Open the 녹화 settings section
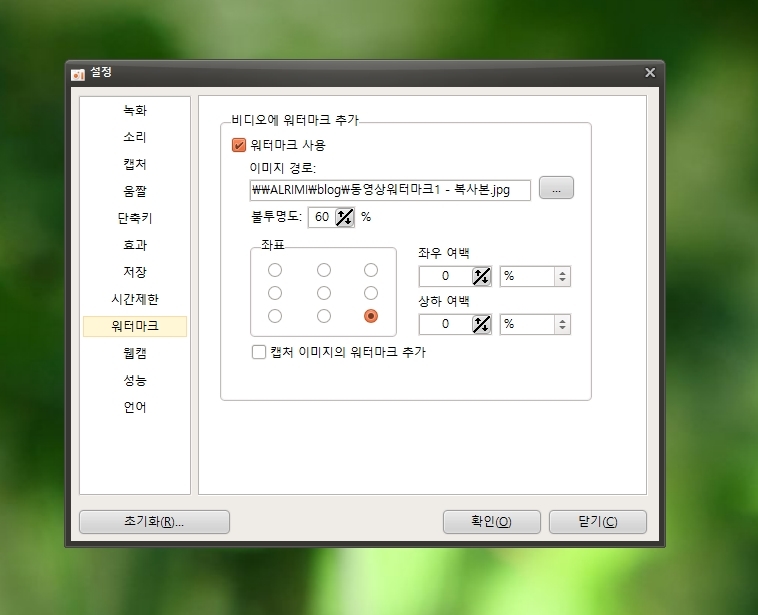The width and height of the screenshot is (758, 615). point(135,110)
